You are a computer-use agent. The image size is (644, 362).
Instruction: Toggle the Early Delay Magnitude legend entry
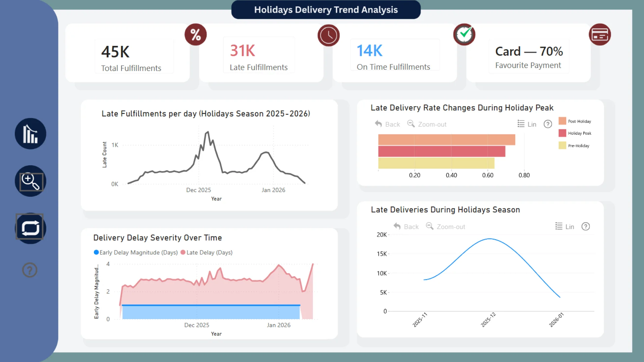click(x=136, y=252)
